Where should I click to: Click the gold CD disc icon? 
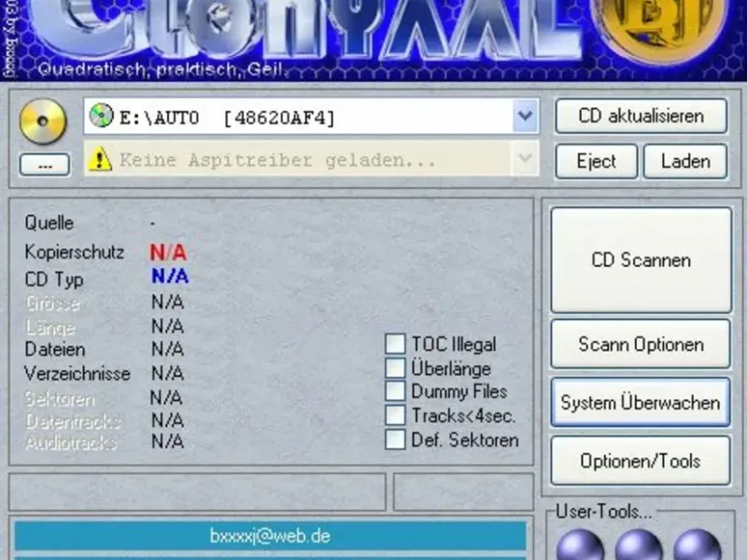pyautogui.click(x=43, y=121)
